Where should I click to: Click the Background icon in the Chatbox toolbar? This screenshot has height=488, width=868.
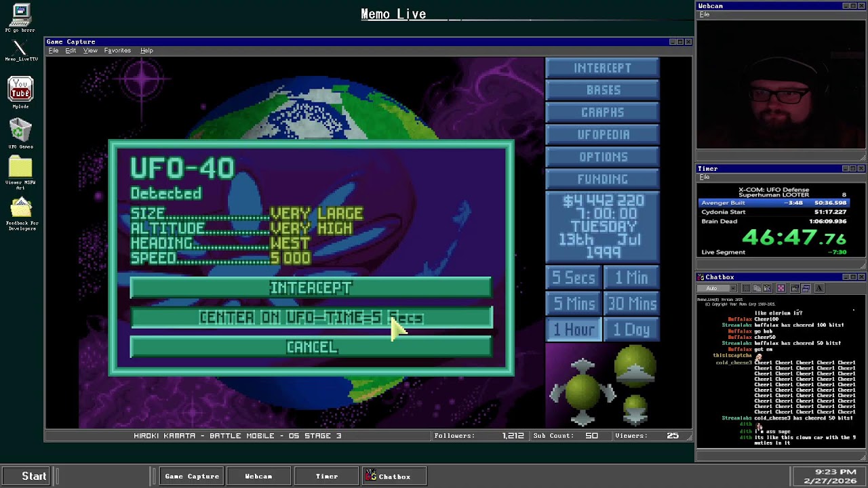pos(806,288)
